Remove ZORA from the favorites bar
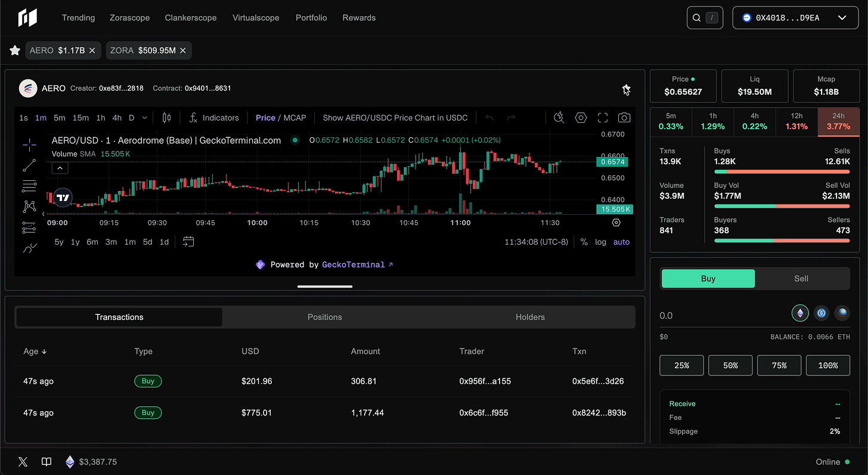 [x=183, y=51]
